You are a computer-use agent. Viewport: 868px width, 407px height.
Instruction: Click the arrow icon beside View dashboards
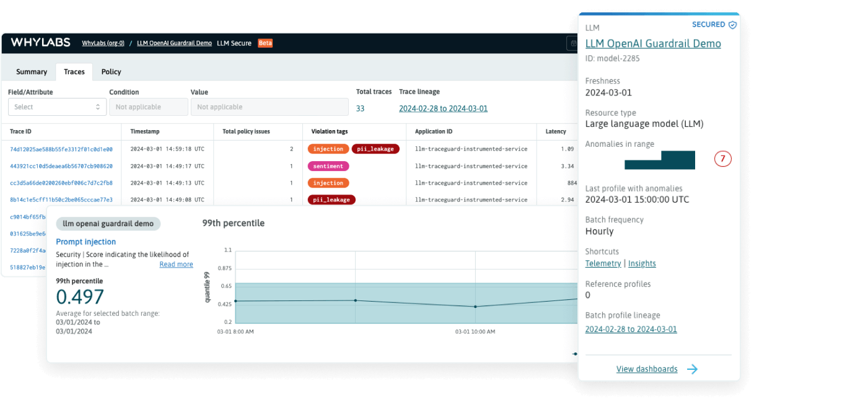pos(692,369)
